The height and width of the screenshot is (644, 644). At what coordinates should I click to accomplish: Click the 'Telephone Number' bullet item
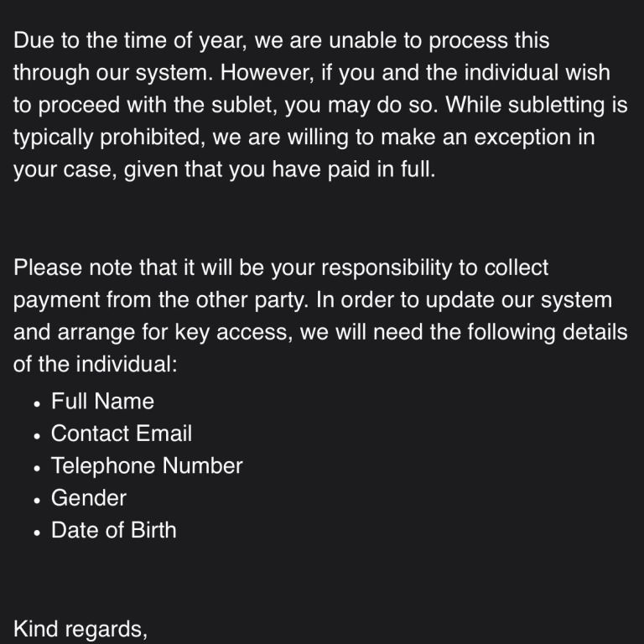pyautogui.click(x=147, y=465)
